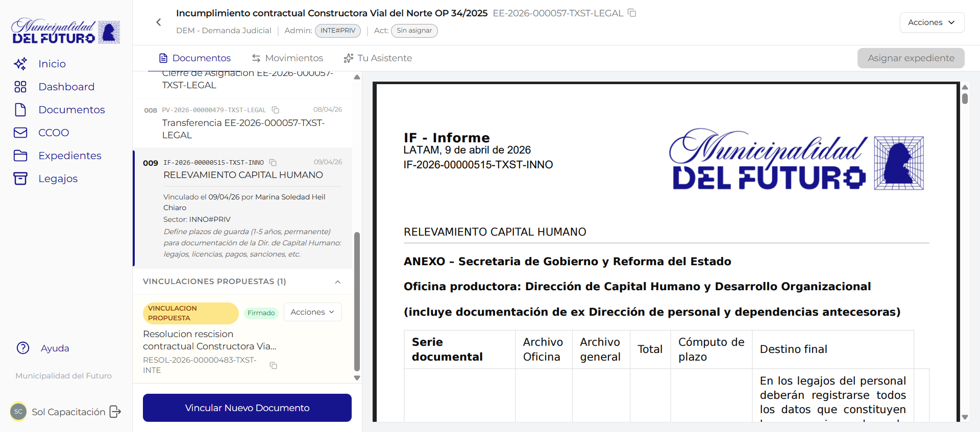The width and height of the screenshot is (980, 432).
Task: Open the top-right Acciones dropdown
Action: coord(931,22)
